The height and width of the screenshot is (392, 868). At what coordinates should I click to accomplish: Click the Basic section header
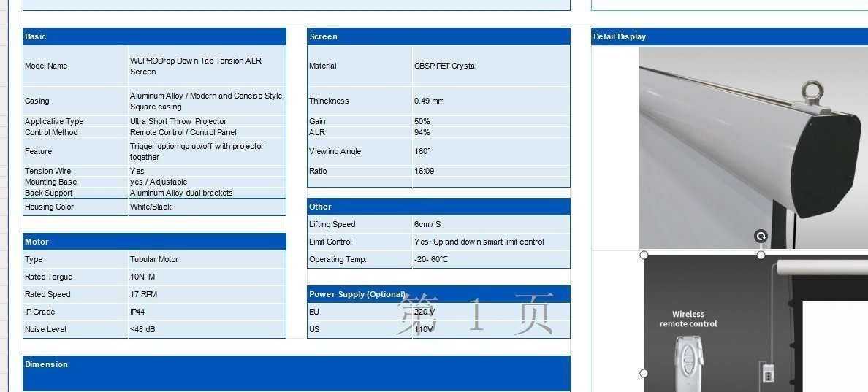(x=154, y=36)
